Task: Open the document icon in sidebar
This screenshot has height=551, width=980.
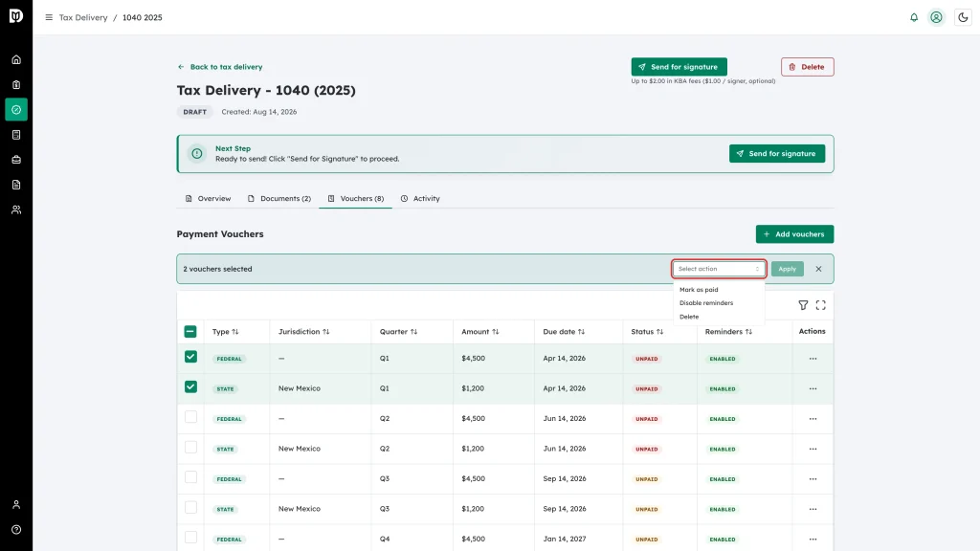Action: click(16, 185)
